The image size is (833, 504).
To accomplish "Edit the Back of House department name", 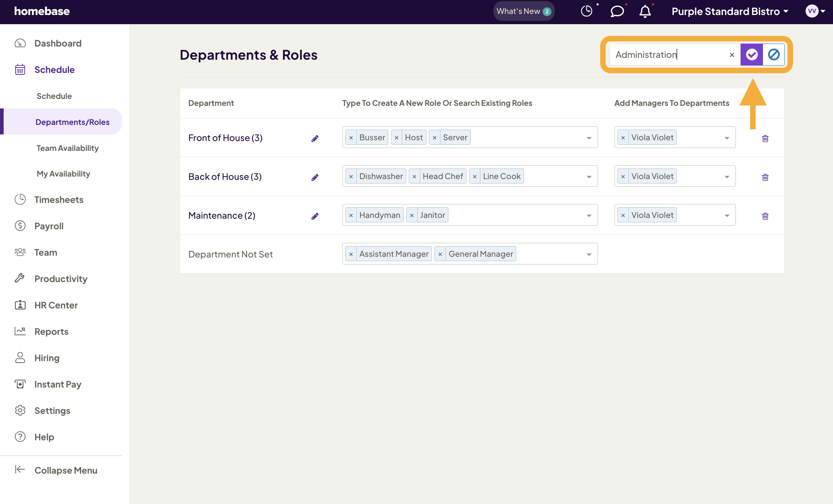I will click(315, 177).
